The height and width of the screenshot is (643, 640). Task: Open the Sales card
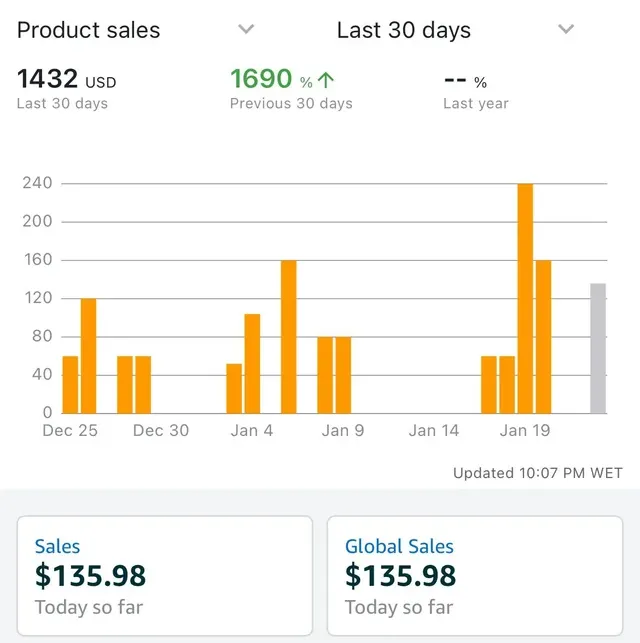164,577
